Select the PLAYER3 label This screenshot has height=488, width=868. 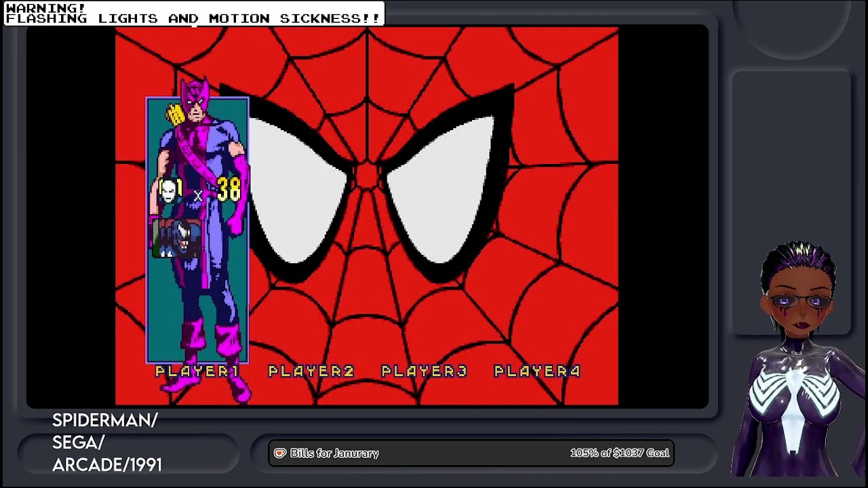coord(424,371)
